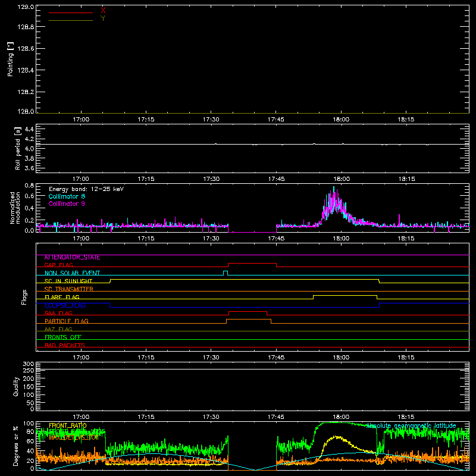Click the raised SC_IN_SUNLIGHT segment
Viewport: 476px width, 476px height.
click(245, 279)
